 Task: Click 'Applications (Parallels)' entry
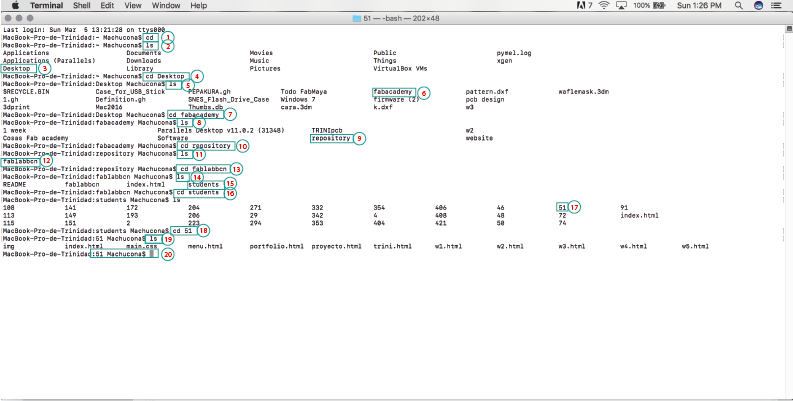[x=49, y=61]
